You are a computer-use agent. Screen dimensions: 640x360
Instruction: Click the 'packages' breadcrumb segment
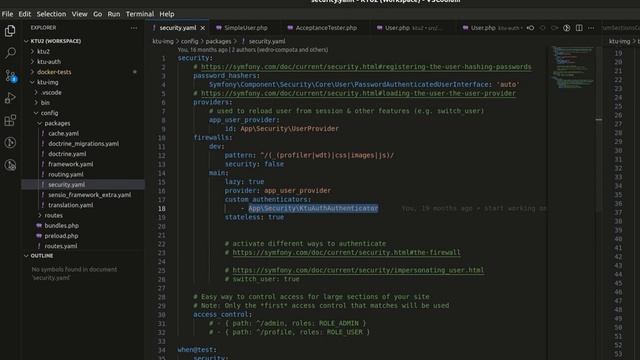tap(218, 41)
